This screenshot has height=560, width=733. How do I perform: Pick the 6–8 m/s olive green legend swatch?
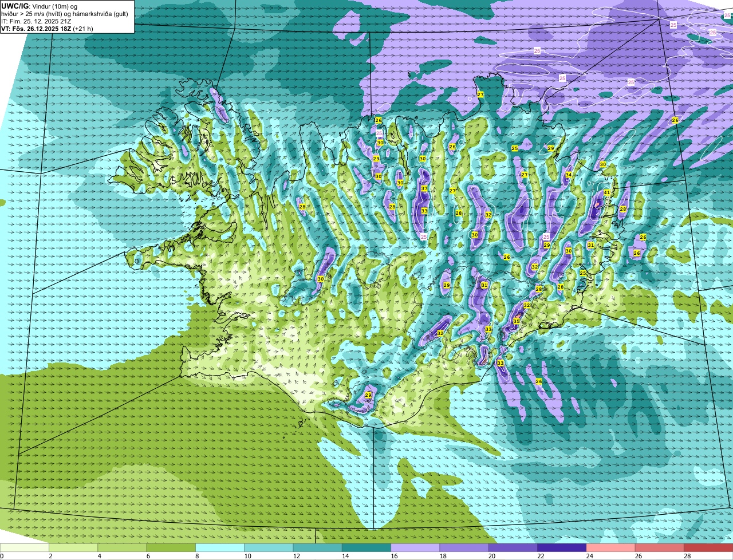(x=171, y=547)
